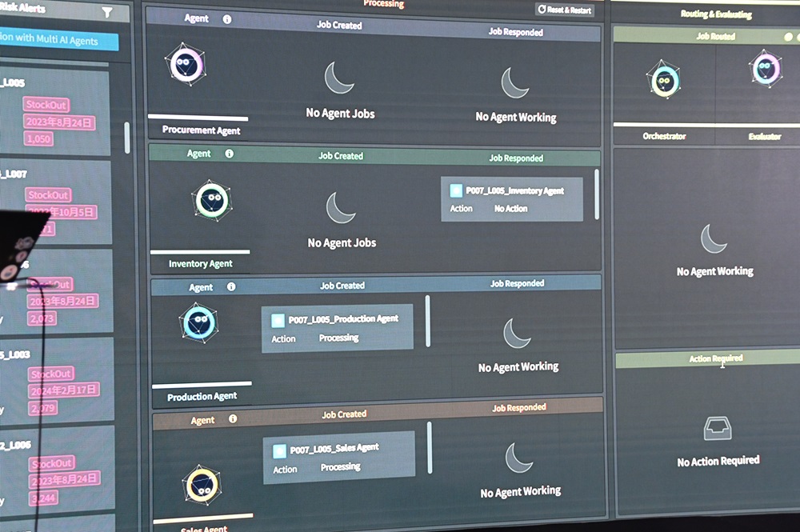This screenshot has width=800, height=532.
Task: Click the Reset & Restart button
Action: [x=565, y=9]
